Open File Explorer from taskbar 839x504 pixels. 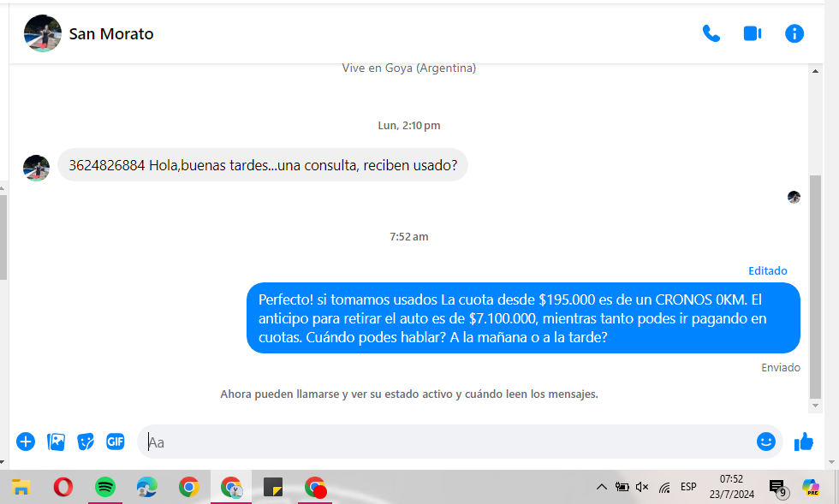tap(21, 487)
